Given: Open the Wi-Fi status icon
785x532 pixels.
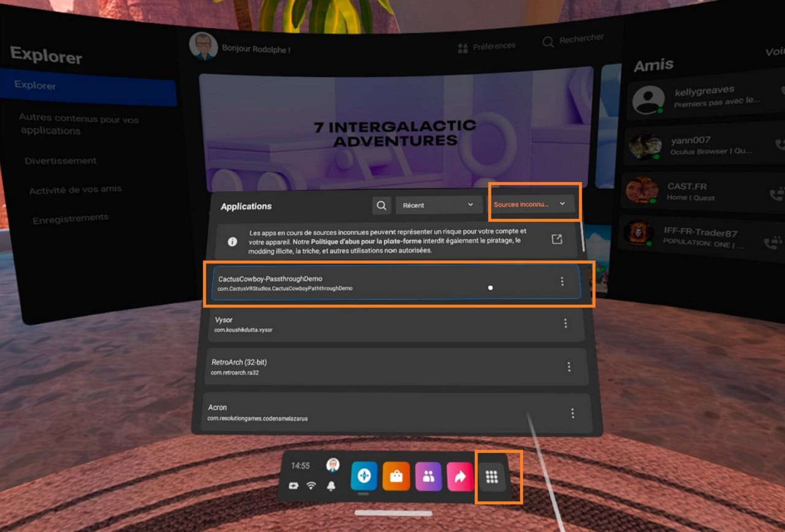Looking at the screenshot, I should coord(312,485).
